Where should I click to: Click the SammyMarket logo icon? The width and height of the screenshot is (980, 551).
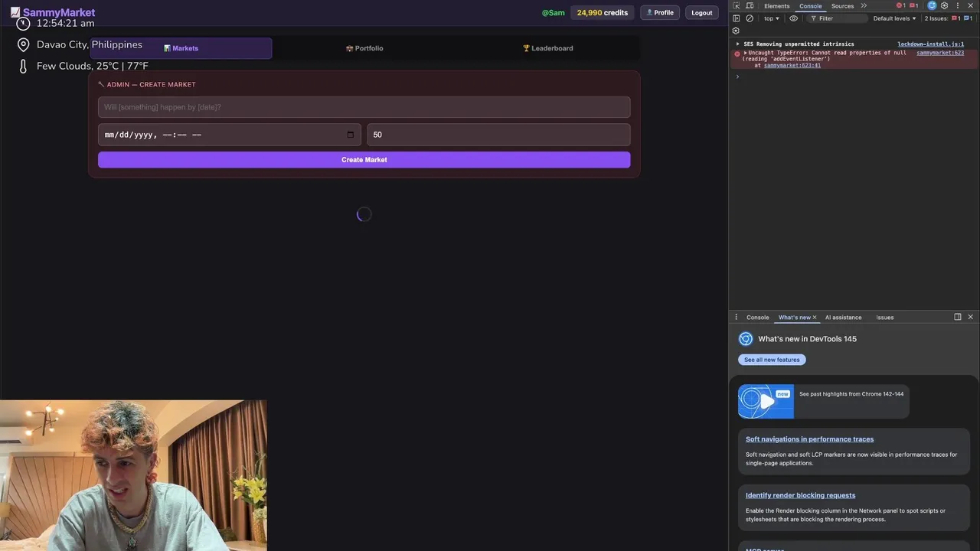pyautogui.click(x=15, y=12)
